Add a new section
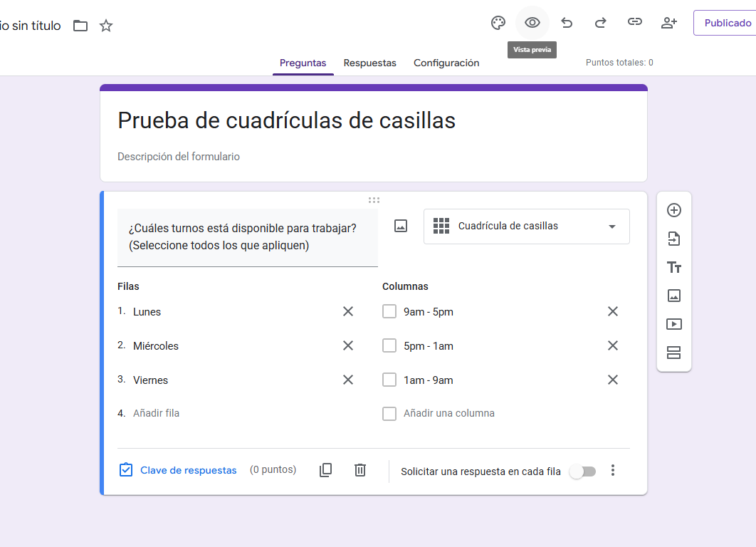The width and height of the screenshot is (756, 547). click(673, 353)
